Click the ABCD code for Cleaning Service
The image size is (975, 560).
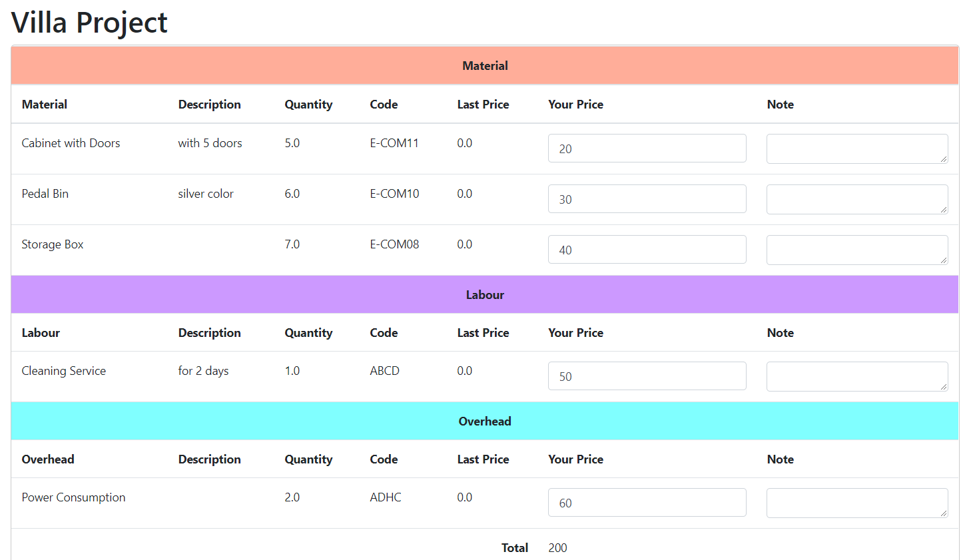pyautogui.click(x=384, y=371)
